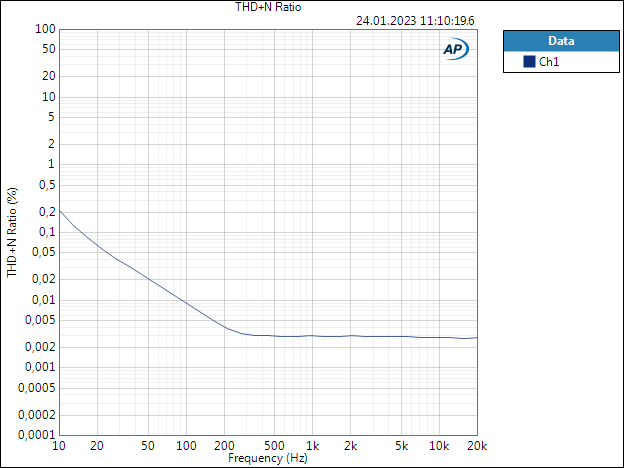Click the THD+N Ratio (%) axis label
The image size is (624, 468).
tap(12, 233)
